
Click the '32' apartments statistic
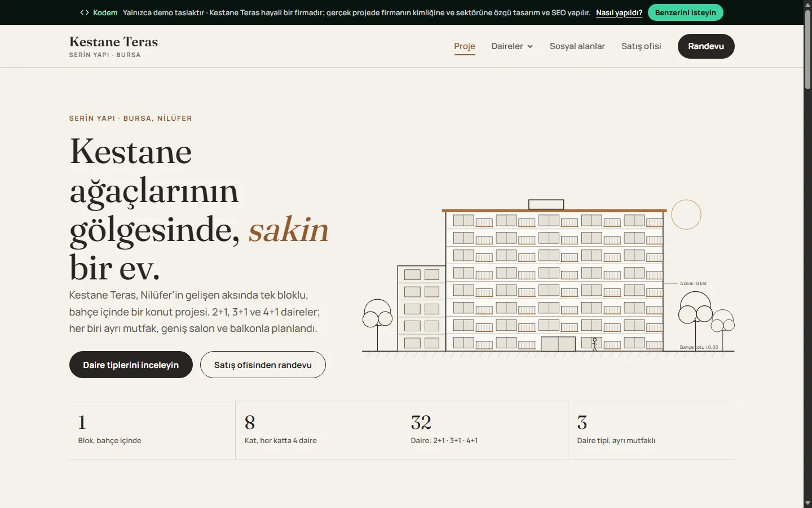tap(421, 422)
